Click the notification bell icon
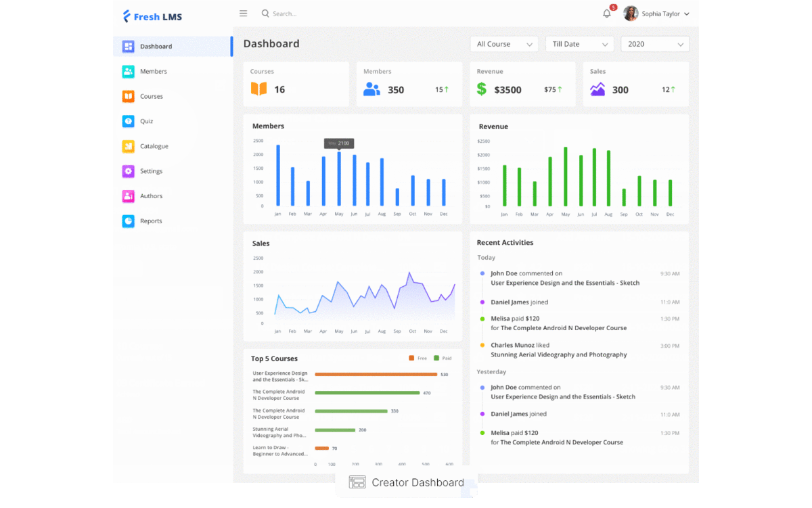 coord(607,13)
